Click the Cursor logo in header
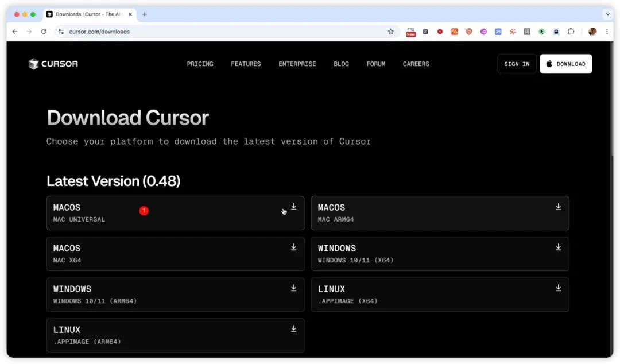 tap(53, 64)
